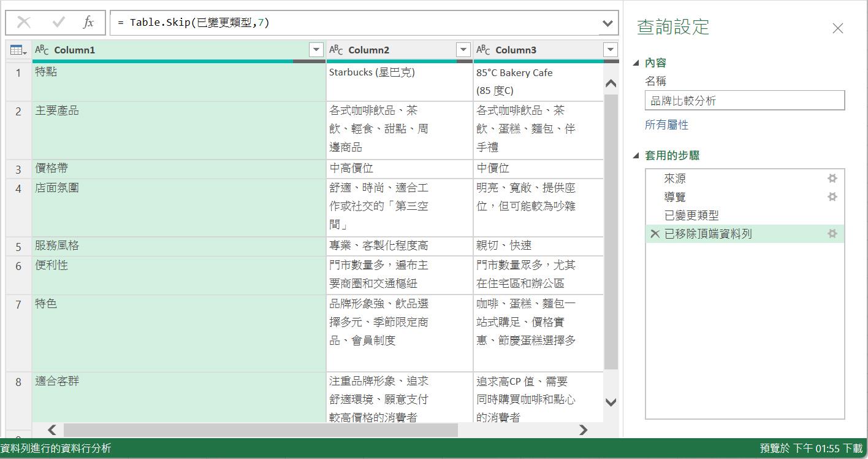Click Column1 ABC data type icon
The height and width of the screenshot is (459, 868).
pos(42,50)
